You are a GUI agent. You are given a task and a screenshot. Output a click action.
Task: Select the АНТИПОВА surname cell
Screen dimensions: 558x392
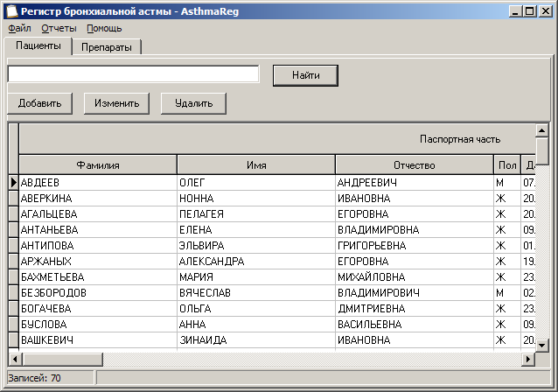(x=98, y=245)
